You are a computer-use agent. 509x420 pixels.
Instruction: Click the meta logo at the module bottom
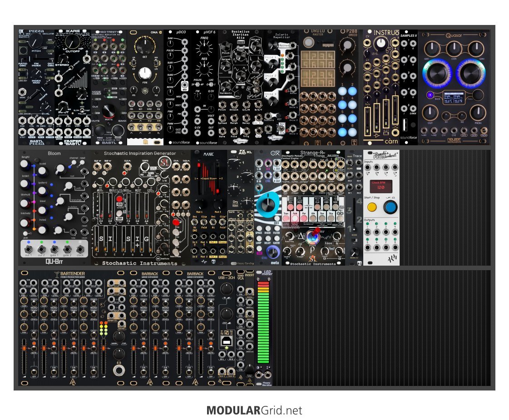click(x=275, y=262)
